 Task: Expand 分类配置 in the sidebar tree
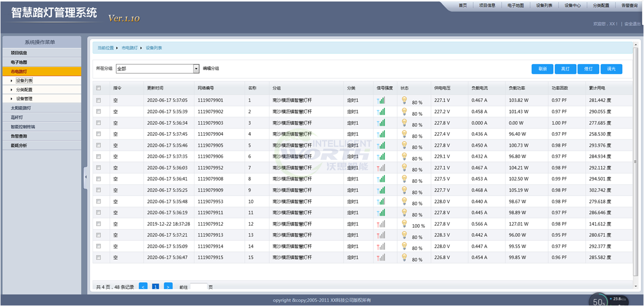(24, 90)
